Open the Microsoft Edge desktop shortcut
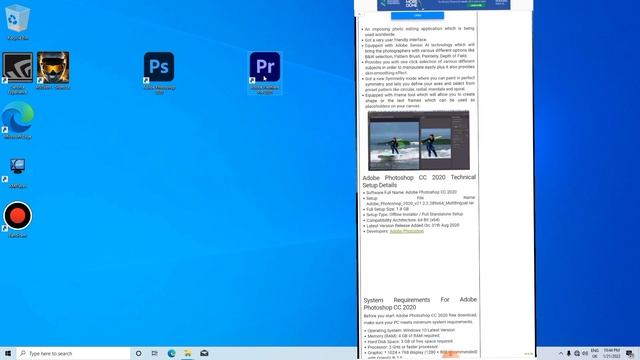Image resolution: width=640 pixels, height=360 pixels. 17,120
